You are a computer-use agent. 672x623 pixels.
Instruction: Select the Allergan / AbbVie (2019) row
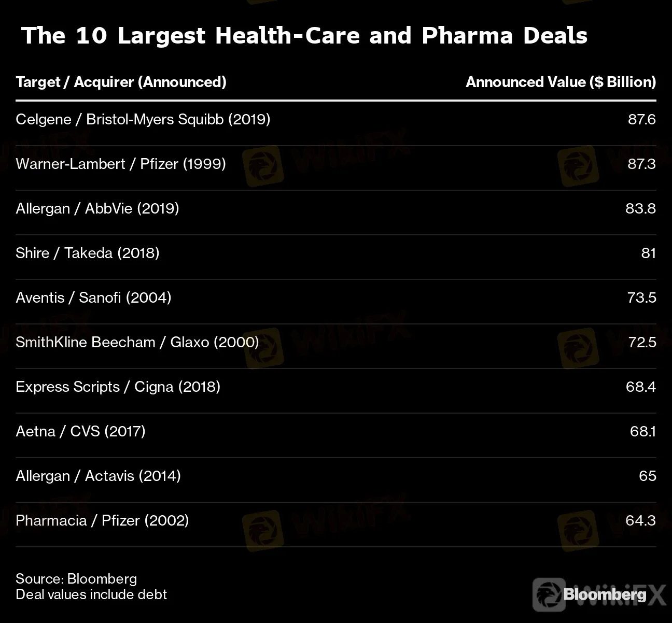tap(97, 209)
